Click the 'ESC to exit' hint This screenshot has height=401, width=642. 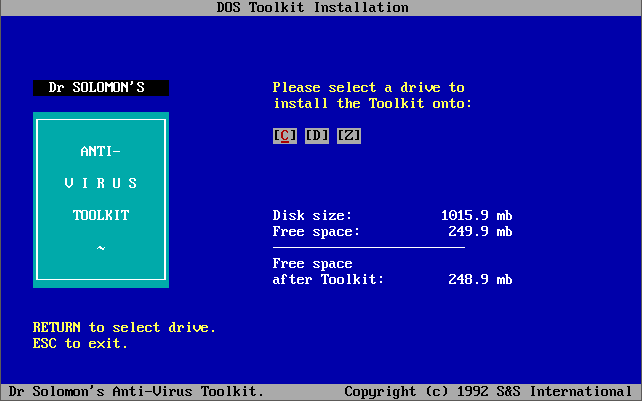pyautogui.click(x=80, y=344)
